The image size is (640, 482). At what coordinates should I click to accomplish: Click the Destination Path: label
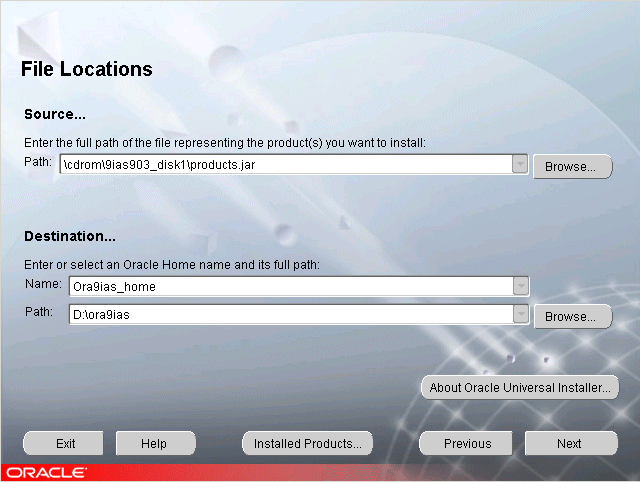[39, 312]
